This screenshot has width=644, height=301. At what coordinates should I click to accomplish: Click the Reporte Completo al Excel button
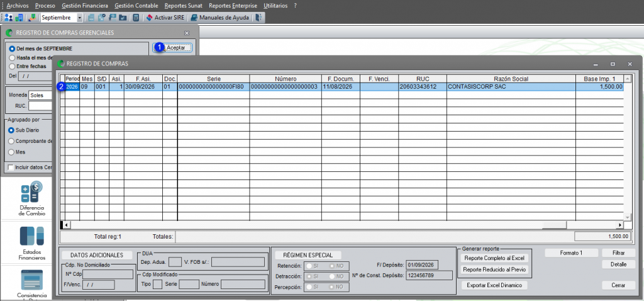[494, 258]
